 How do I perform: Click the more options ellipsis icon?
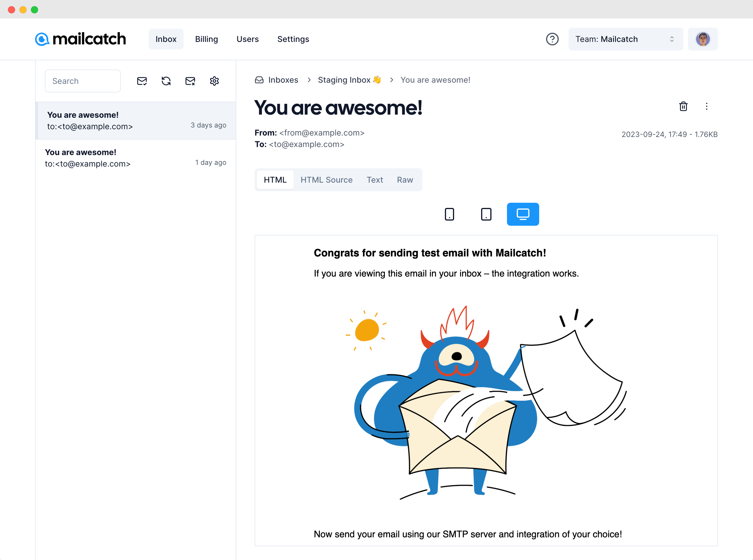point(706,106)
